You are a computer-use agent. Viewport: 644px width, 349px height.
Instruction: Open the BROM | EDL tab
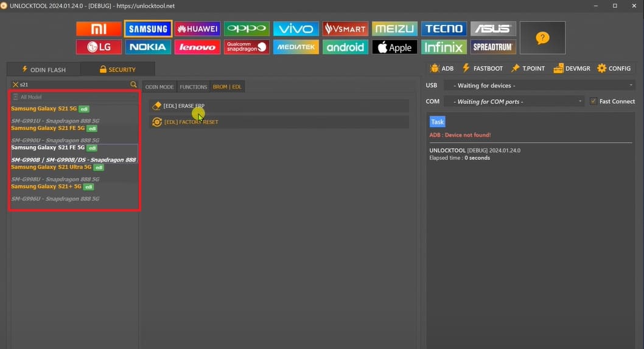coord(227,87)
